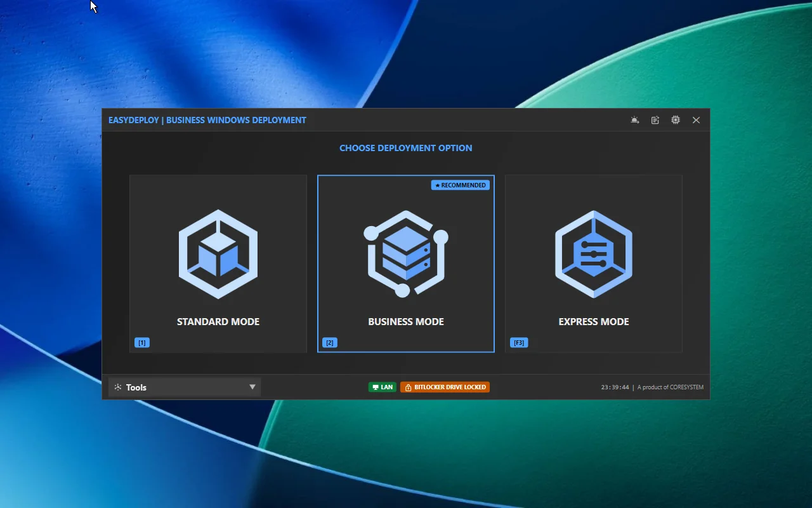Click the [2] shortcut badge
The height and width of the screenshot is (508, 812).
[x=330, y=343]
